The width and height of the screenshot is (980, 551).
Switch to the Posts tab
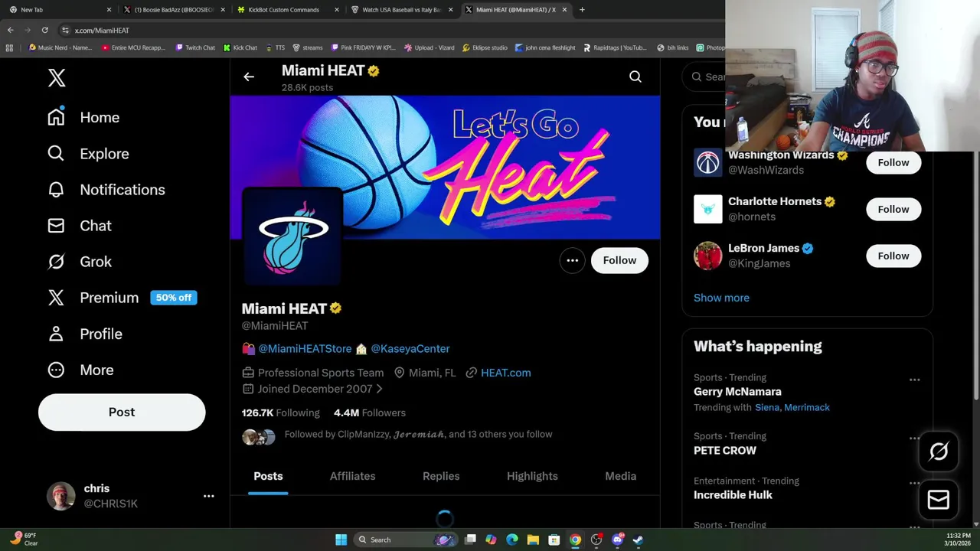[268, 476]
